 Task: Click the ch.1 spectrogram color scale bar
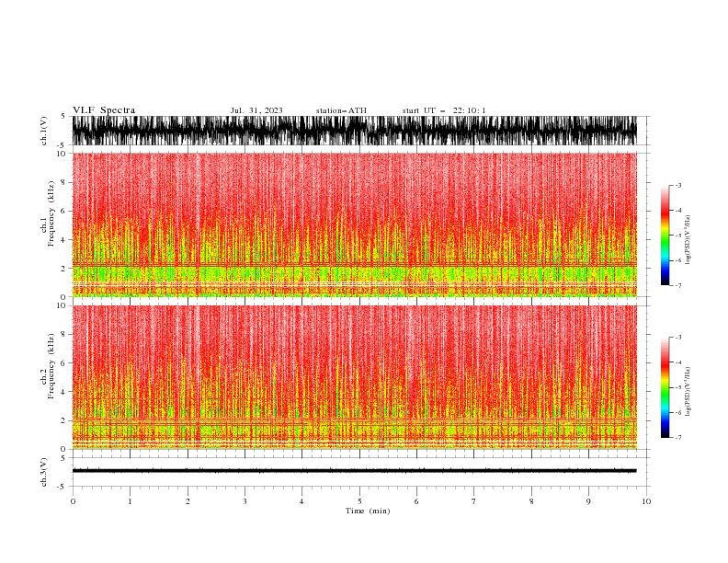(665, 236)
